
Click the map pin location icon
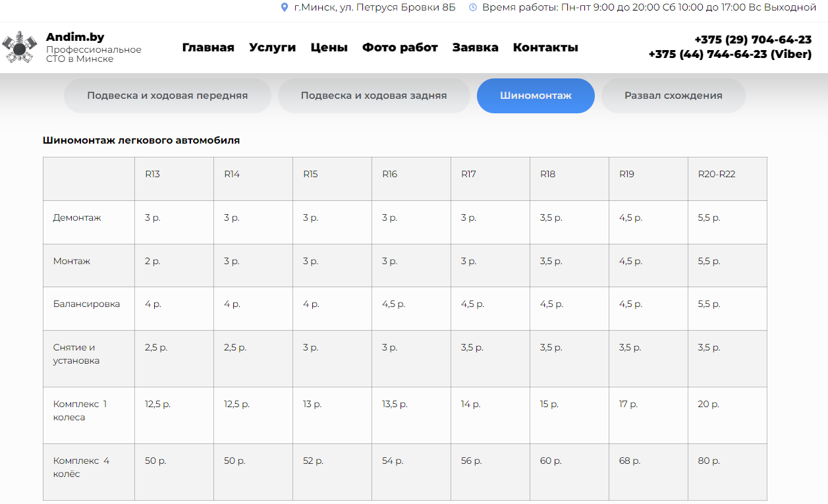point(285,7)
